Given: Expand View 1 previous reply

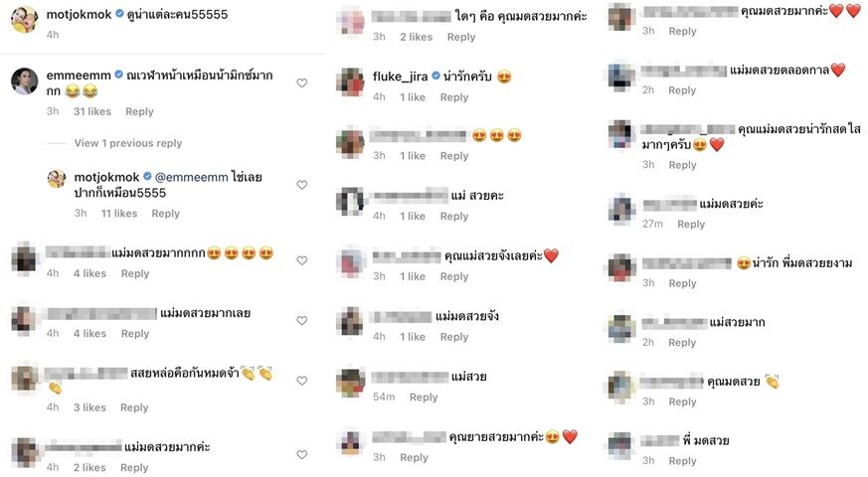Looking at the screenshot, I should pos(128,143).
